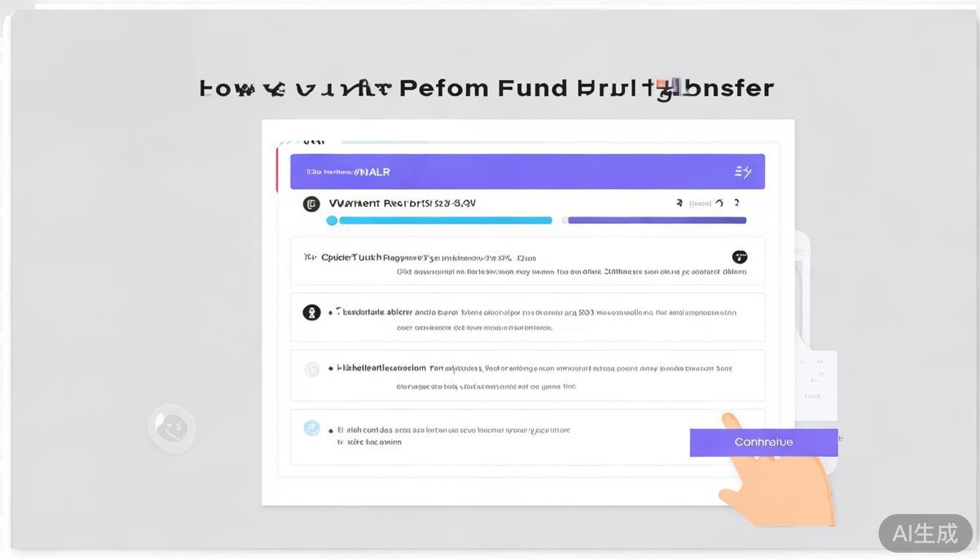Click the dark purple progress bar segment

tap(656, 220)
